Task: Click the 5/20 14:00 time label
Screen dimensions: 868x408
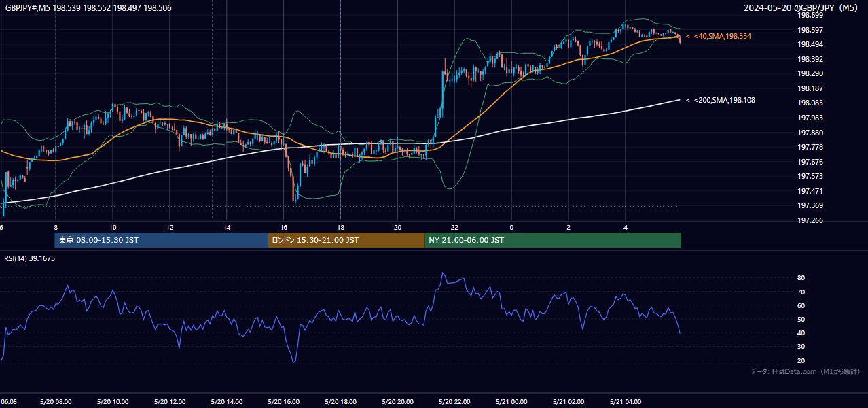Action: click(227, 402)
